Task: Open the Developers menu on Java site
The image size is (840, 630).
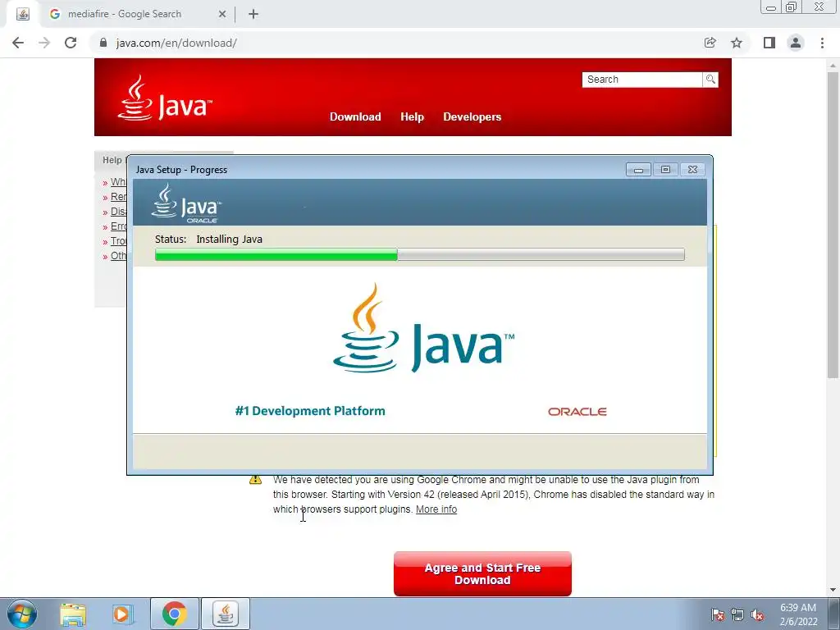Action: [x=472, y=116]
